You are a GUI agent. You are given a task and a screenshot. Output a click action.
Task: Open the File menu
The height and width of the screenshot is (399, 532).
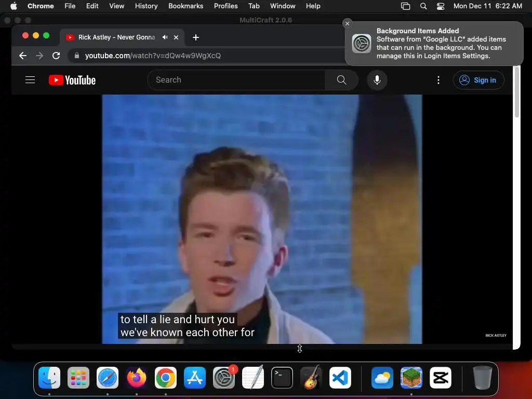pos(70,6)
